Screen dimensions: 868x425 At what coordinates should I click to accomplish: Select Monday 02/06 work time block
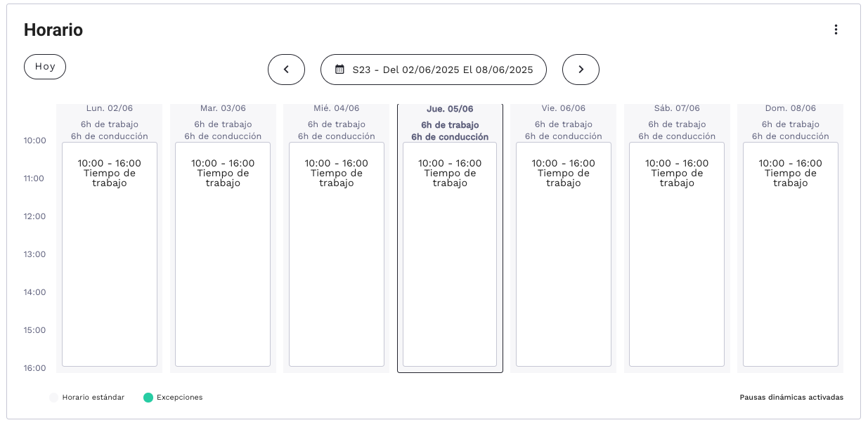click(110, 254)
